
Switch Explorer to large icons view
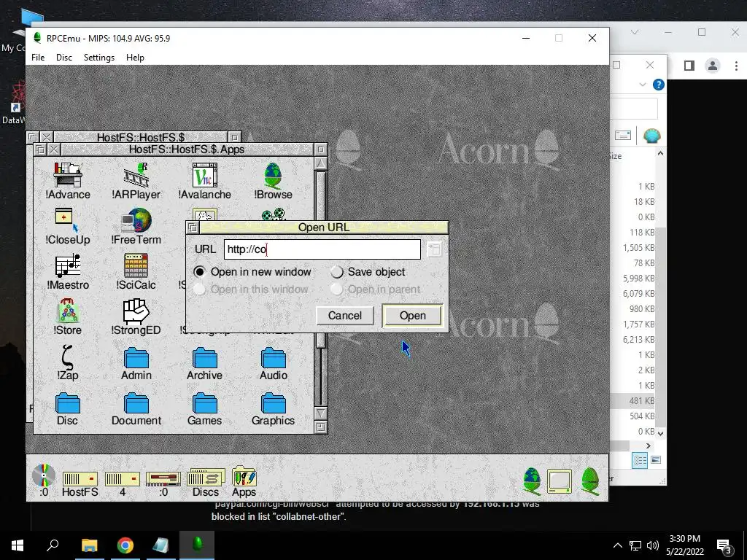click(656, 460)
